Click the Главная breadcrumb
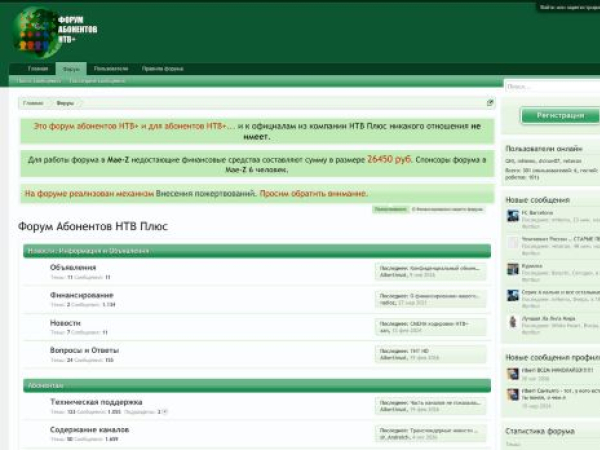 pyautogui.click(x=33, y=103)
